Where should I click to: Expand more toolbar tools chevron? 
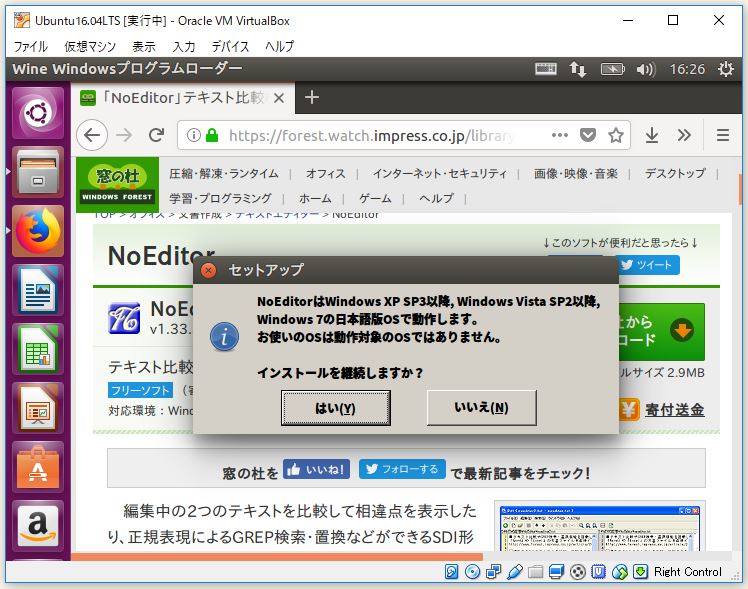684,135
